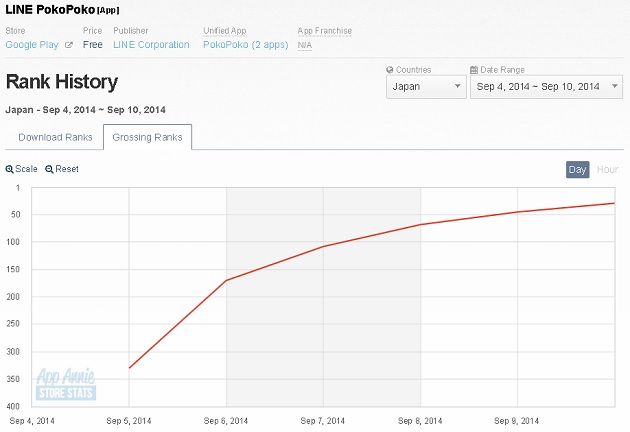
Task: Click the Sep 5, 2014 x-axis label
Action: (x=129, y=421)
